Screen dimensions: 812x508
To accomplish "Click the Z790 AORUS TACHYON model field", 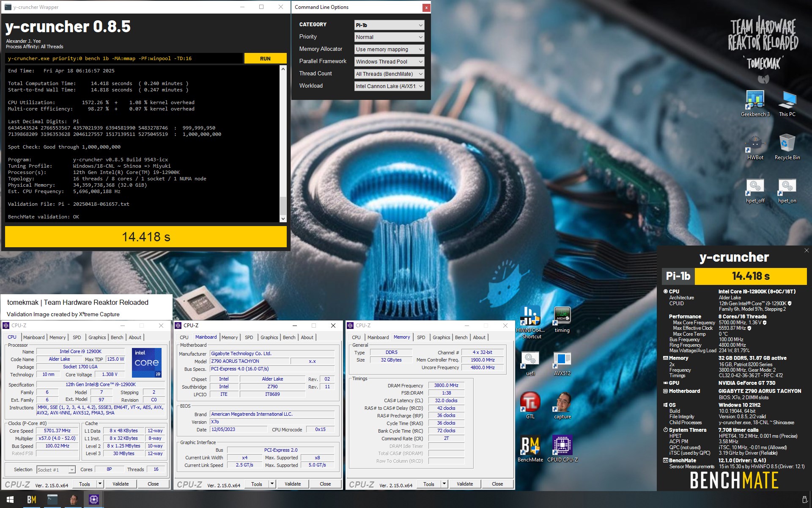I will click(250, 361).
